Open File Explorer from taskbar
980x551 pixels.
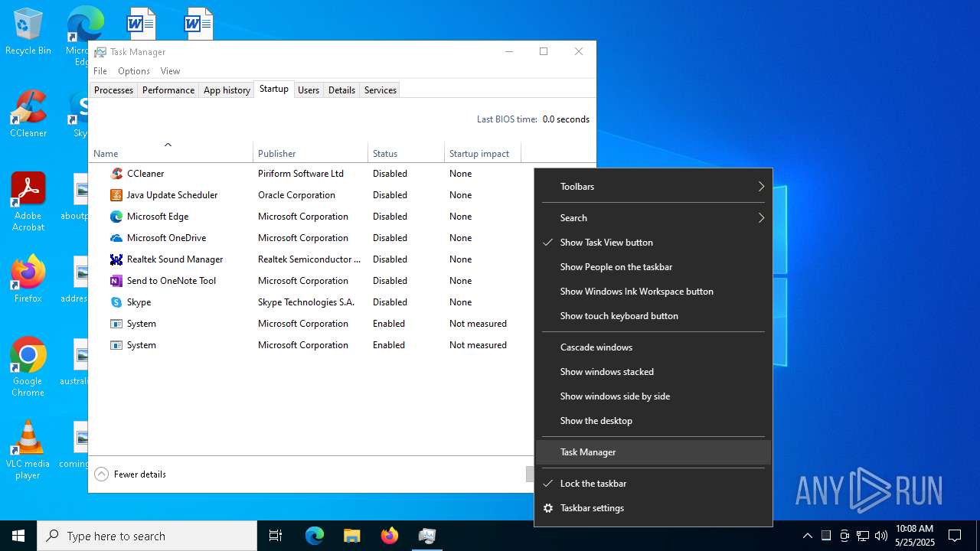[351, 536]
